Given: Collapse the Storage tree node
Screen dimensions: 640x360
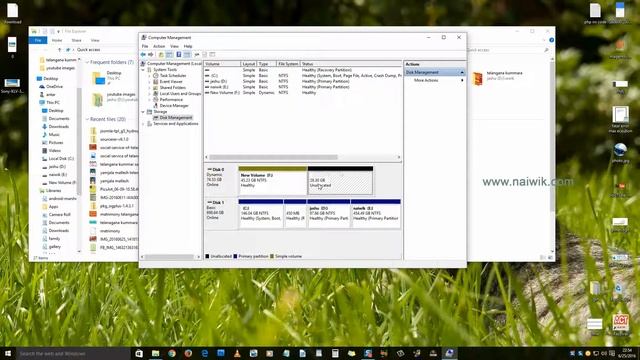Looking at the screenshot, I should point(143,111).
